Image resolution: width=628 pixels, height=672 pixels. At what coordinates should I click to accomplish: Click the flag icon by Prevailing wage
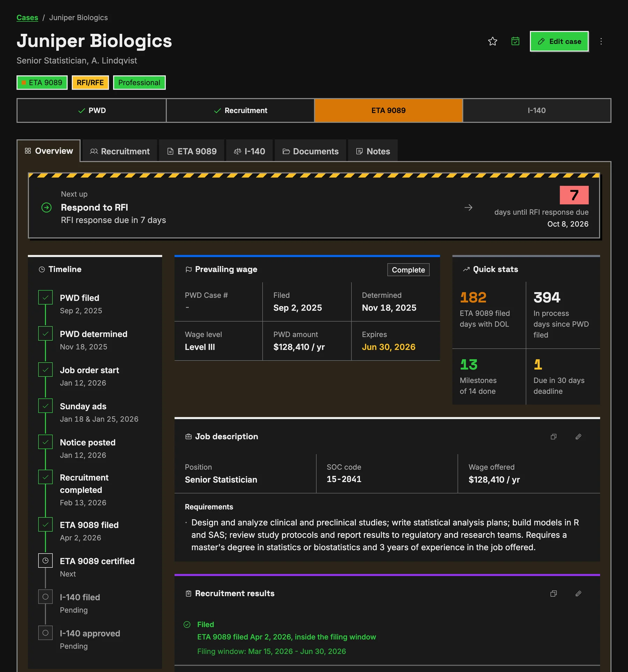pos(188,270)
